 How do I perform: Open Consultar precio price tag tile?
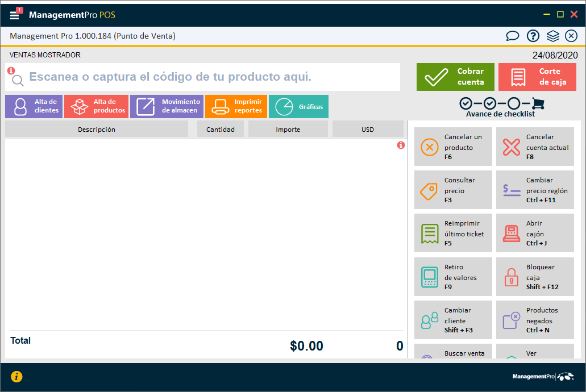453,190
